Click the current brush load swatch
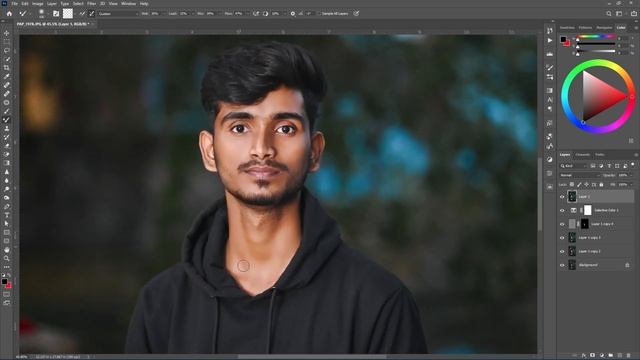Screen dimensions: 640x360 68,13
